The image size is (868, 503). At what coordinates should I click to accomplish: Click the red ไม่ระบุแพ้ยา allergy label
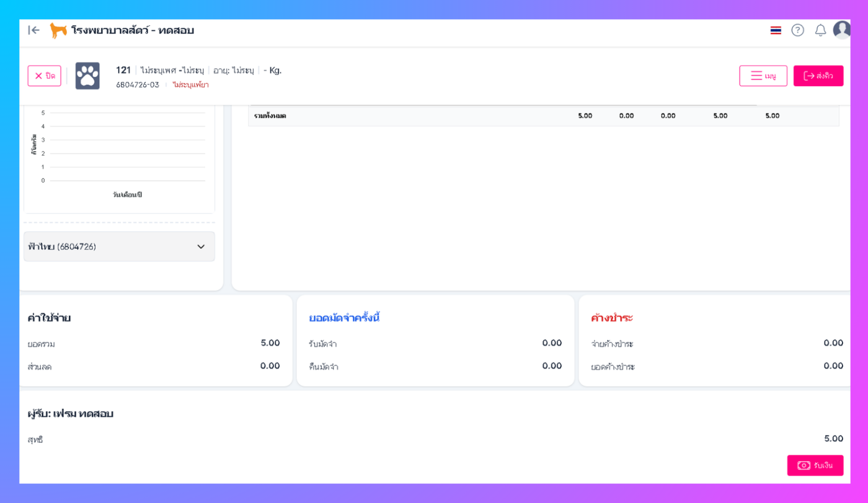[190, 85]
